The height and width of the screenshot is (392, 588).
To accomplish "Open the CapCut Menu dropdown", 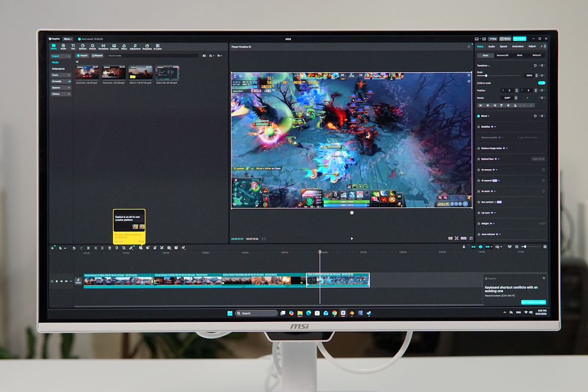I will [x=68, y=39].
